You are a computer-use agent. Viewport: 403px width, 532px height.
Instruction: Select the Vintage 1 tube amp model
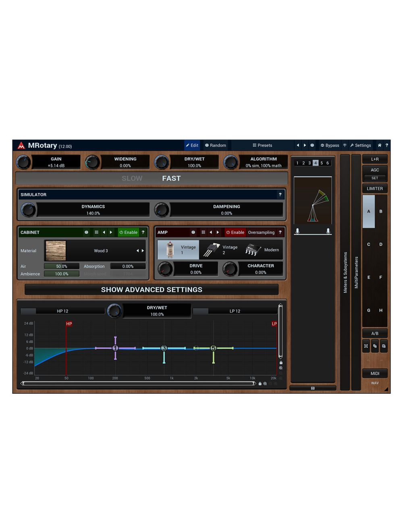[179, 249]
